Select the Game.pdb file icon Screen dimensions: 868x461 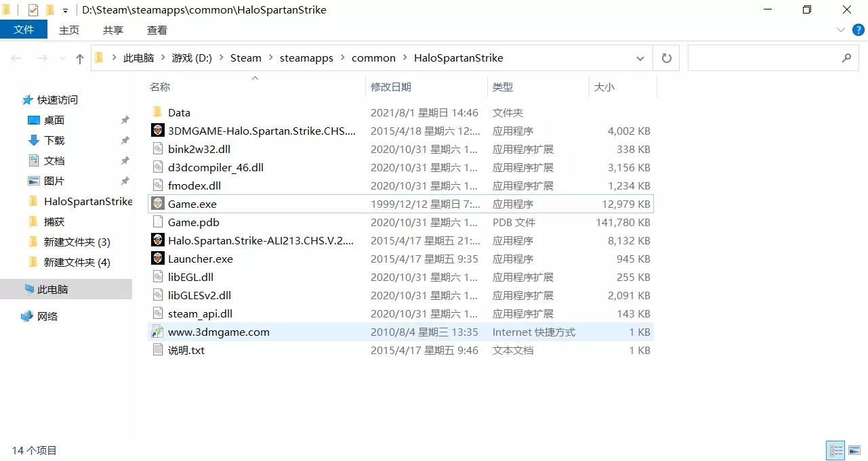pyautogui.click(x=157, y=222)
